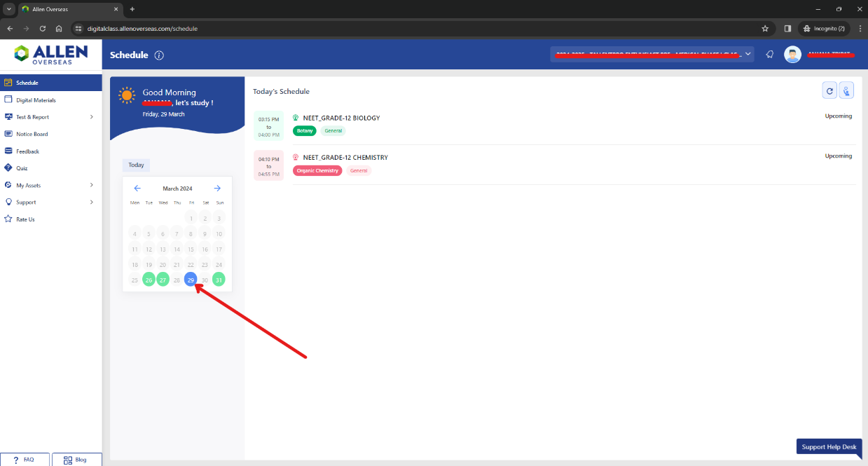Bookmark this page with star icon
Image resolution: width=868 pixels, height=466 pixels.
pyautogui.click(x=765, y=29)
